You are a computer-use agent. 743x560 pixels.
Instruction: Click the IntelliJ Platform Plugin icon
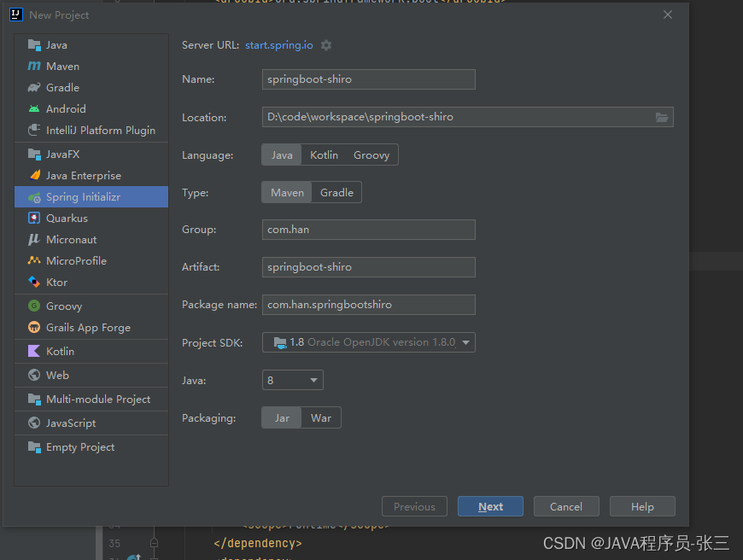34,131
